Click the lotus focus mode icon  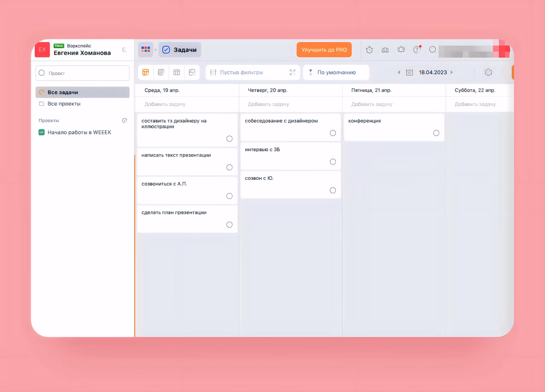tap(385, 50)
